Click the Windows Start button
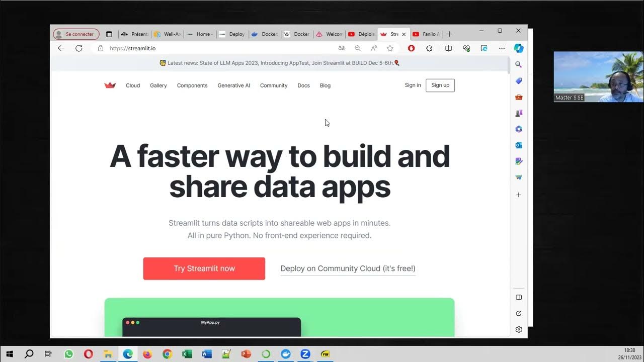Image resolution: width=644 pixels, height=362 pixels. coord(10,354)
